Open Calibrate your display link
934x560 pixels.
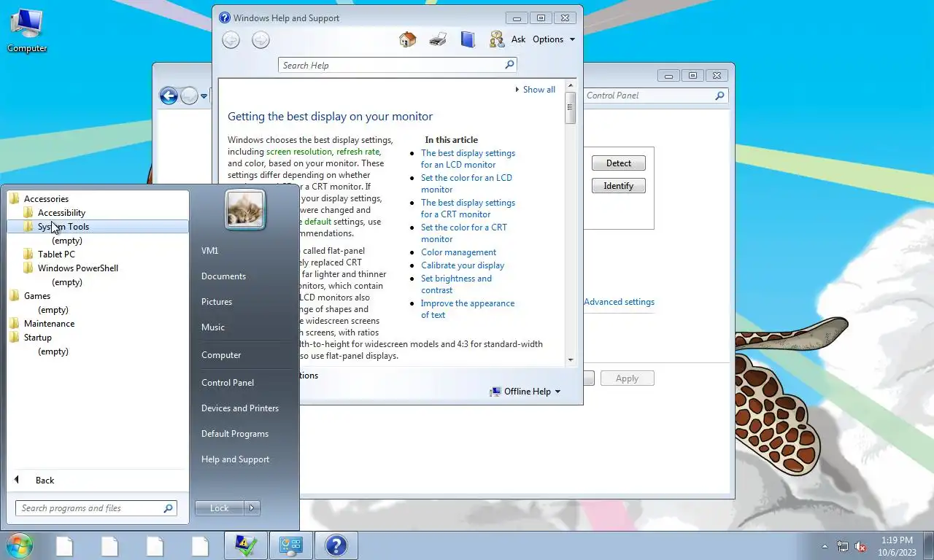(463, 265)
